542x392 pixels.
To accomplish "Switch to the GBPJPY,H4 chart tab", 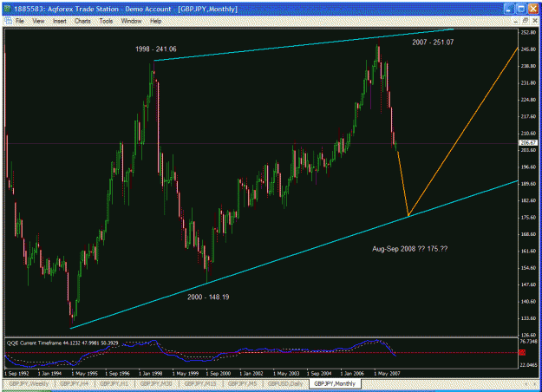I will click(74, 383).
